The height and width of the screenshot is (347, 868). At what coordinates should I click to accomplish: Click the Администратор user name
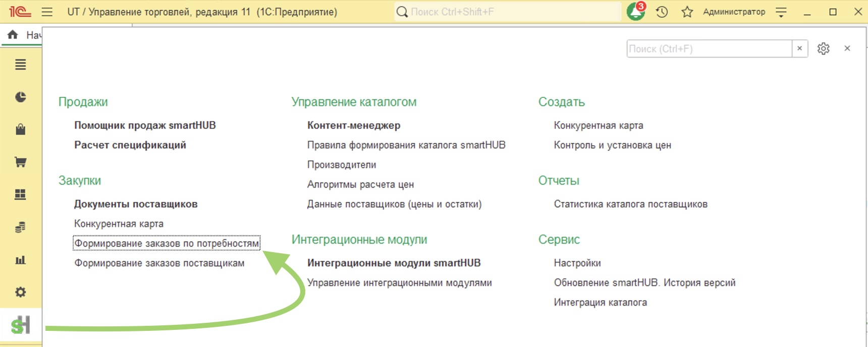click(x=734, y=12)
